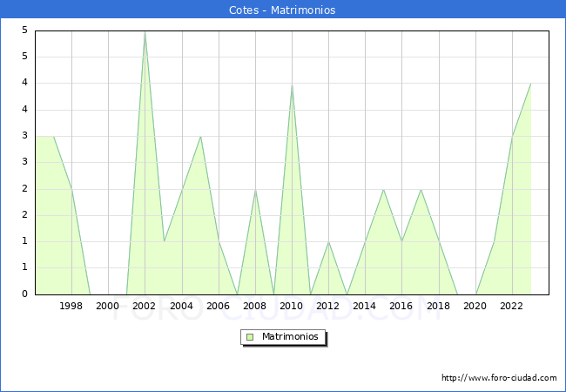This screenshot has width=566, height=392.
Task: Open the foro-ciudad.com URL link
Action: tap(499, 378)
